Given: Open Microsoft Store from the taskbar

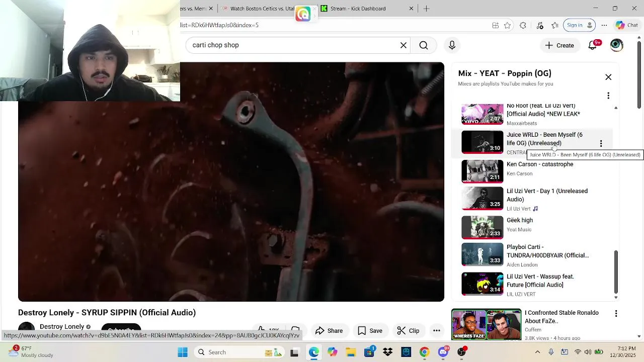Looking at the screenshot, I should pos(369,352).
